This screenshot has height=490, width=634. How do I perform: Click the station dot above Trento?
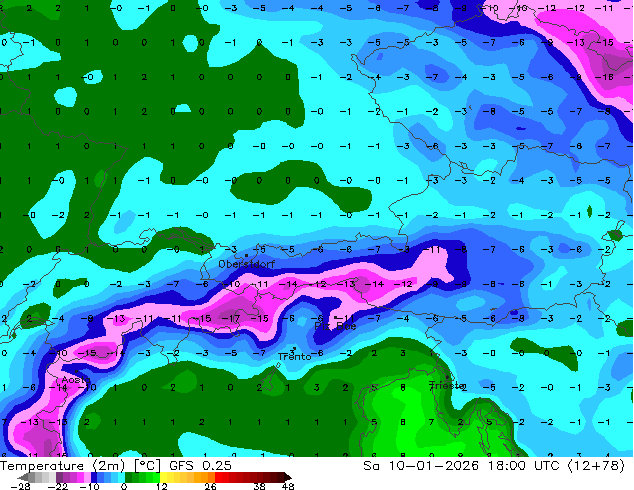pos(294,348)
